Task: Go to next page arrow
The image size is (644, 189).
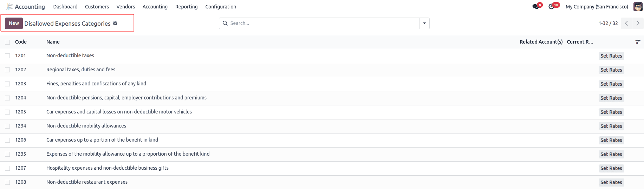Action: (x=638, y=23)
